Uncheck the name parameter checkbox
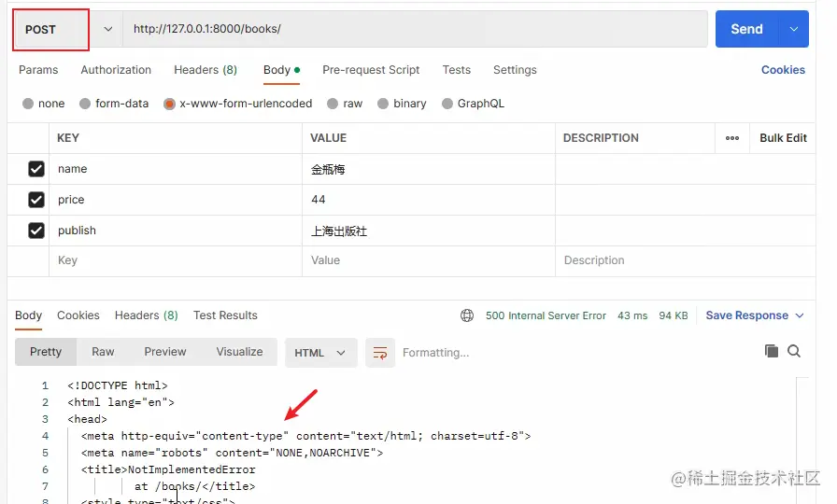This screenshot has height=504, width=837. coord(36,169)
